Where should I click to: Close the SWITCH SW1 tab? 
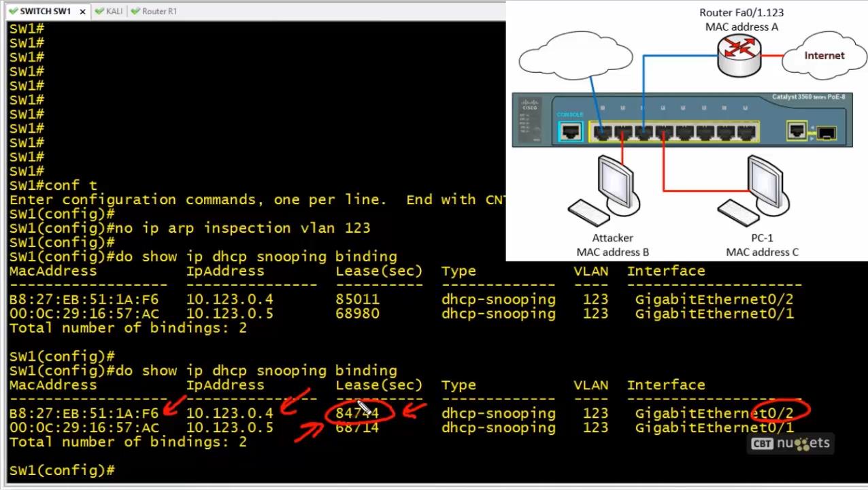(x=83, y=12)
